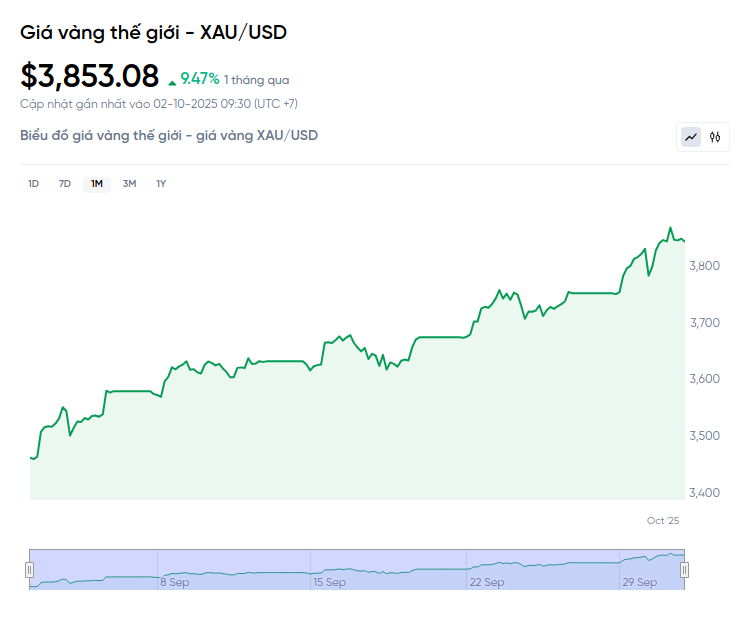Select the 1M time range
This screenshot has width=750, height=634.
pos(97,184)
